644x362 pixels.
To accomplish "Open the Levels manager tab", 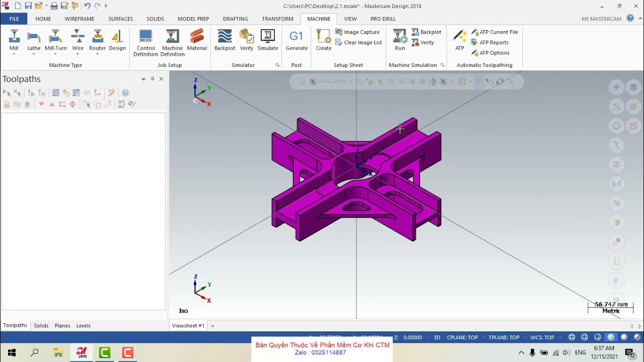I will pyautogui.click(x=84, y=326).
